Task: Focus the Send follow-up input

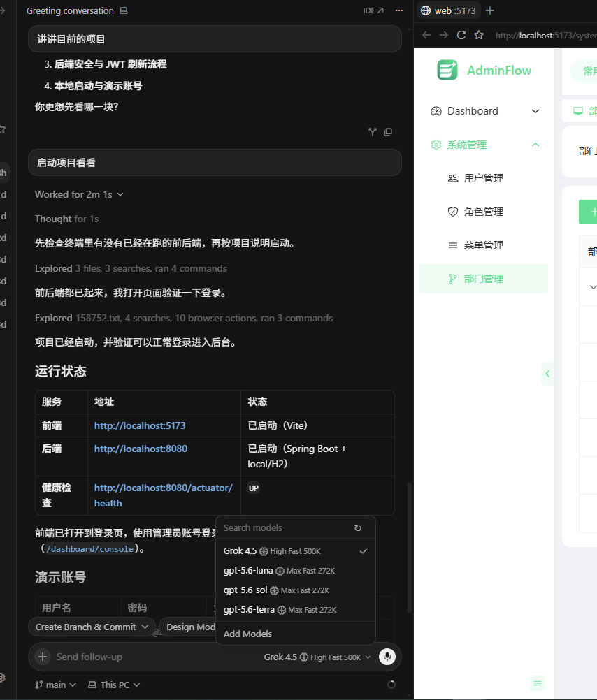Action: [x=157, y=657]
